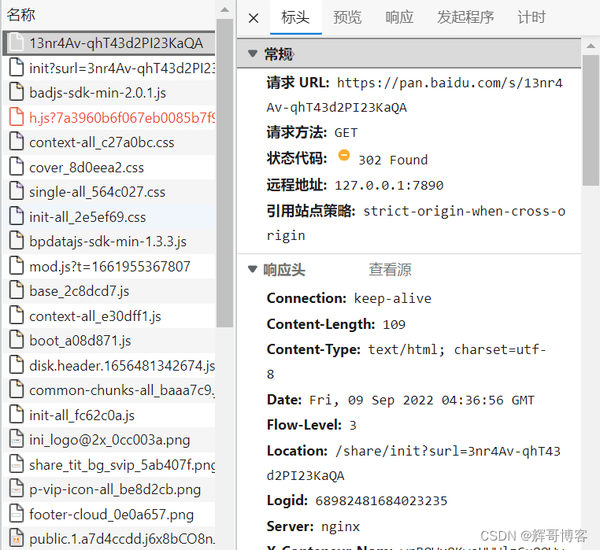
Task: Click the Date header value
Action: [422, 400]
